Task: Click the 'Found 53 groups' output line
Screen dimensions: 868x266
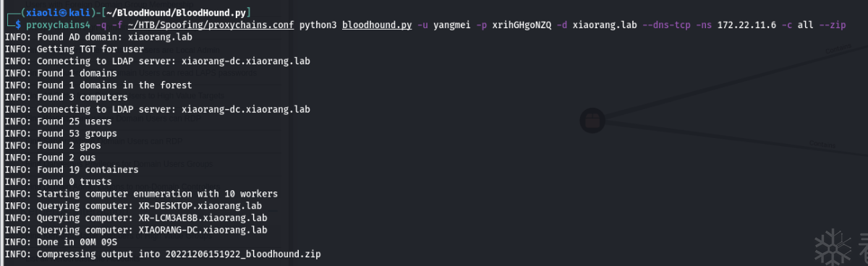Action: [x=61, y=134]
